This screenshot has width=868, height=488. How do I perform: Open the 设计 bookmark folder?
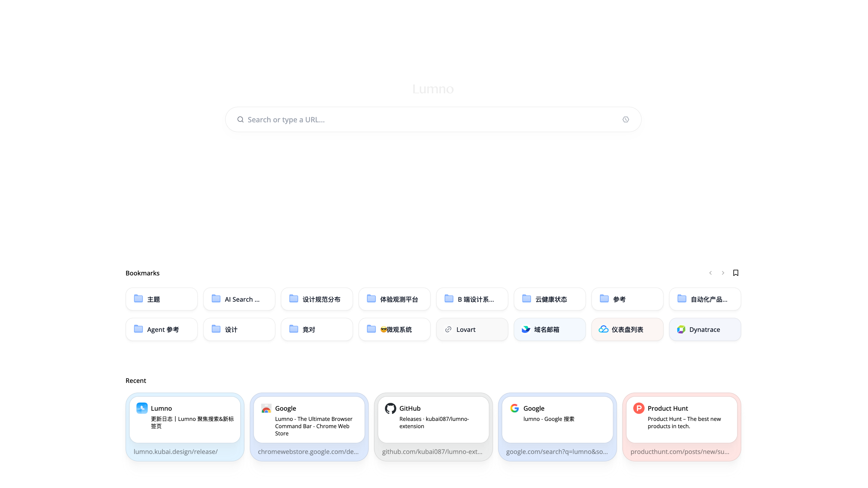pos(239,329)
